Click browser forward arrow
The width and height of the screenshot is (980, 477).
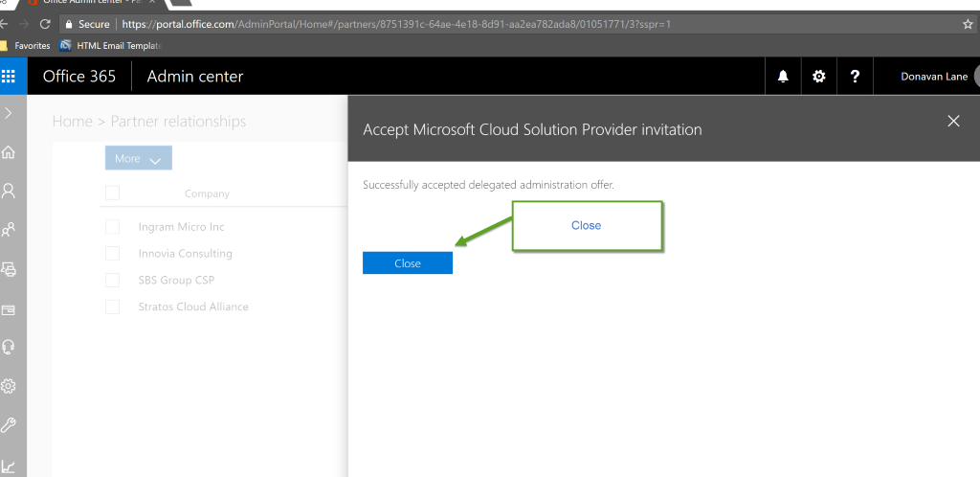(x=23, y=24)
